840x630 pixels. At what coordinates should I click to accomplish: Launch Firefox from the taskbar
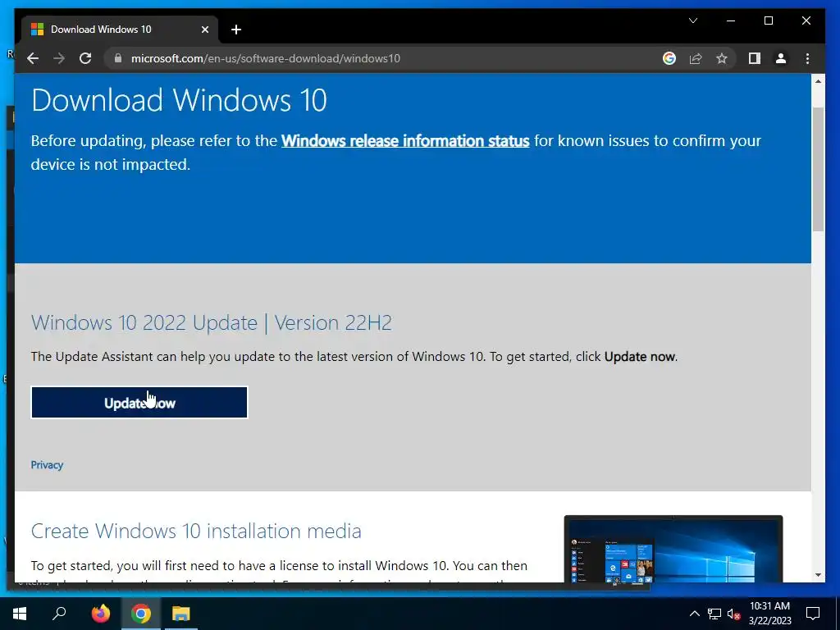(100, 614)
